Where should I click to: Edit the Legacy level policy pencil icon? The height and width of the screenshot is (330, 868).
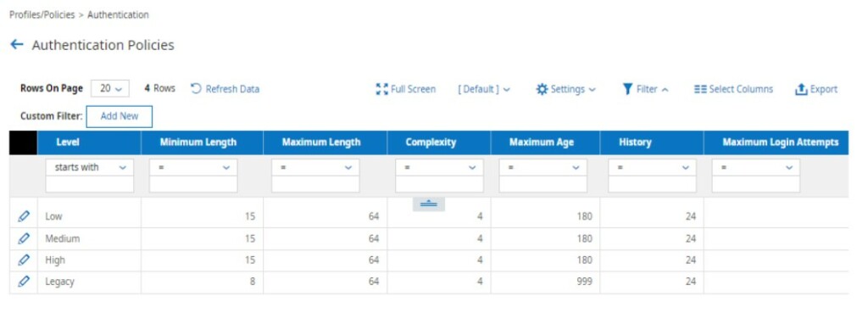(x=24, y=282)
